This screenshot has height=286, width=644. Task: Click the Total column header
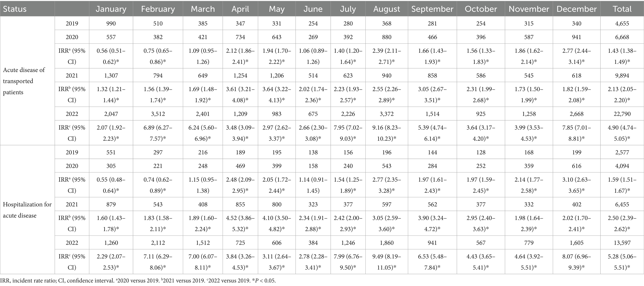[622, 9]
